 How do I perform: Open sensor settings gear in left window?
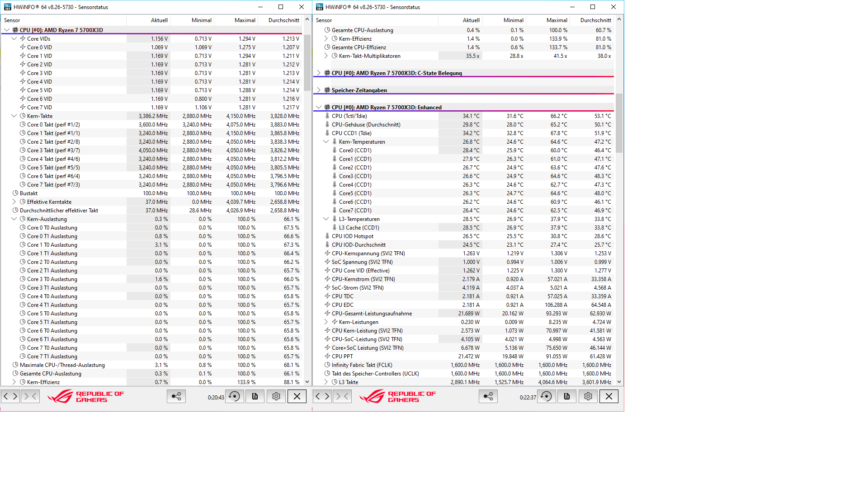point(276,396)
